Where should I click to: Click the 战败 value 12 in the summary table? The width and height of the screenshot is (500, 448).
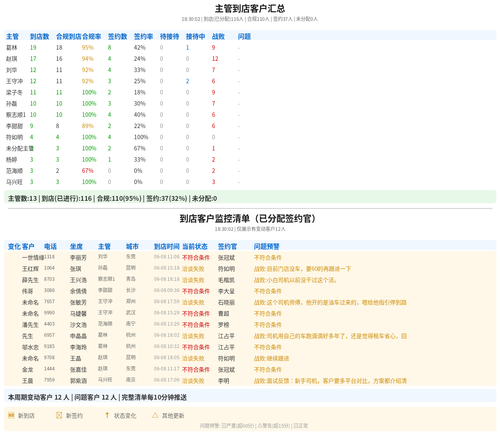pyautogui.click(x=215, y=59)
